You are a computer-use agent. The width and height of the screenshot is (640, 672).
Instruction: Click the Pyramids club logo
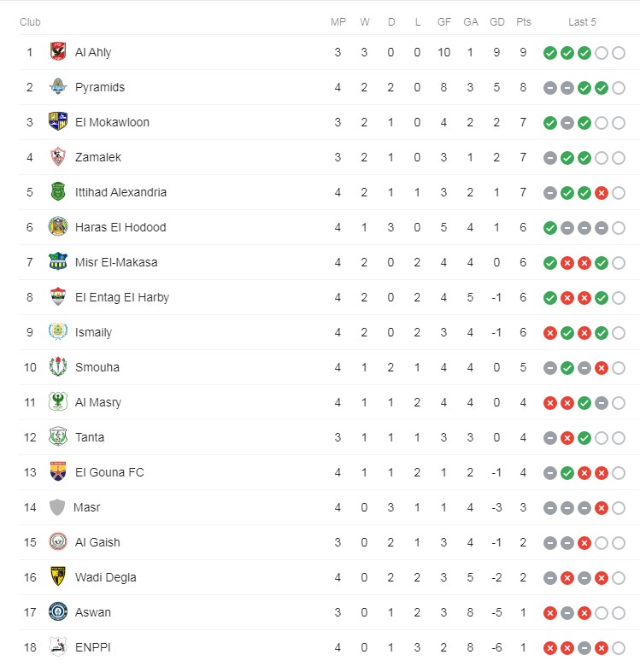[x=58, y=87]
